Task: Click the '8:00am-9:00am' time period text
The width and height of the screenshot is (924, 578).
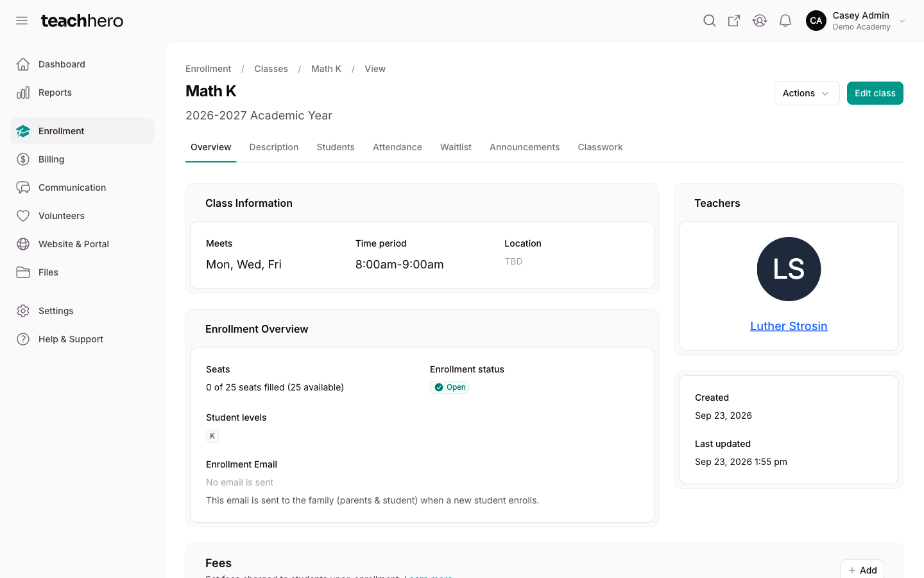Action: coord(400,265)
